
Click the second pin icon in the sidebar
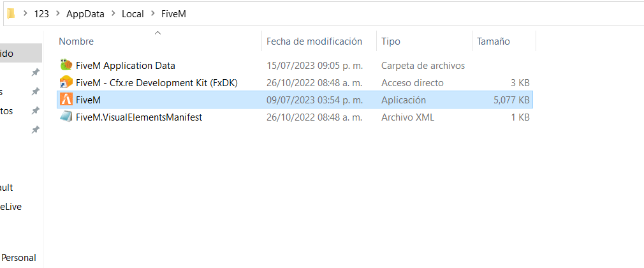point(36,92)
